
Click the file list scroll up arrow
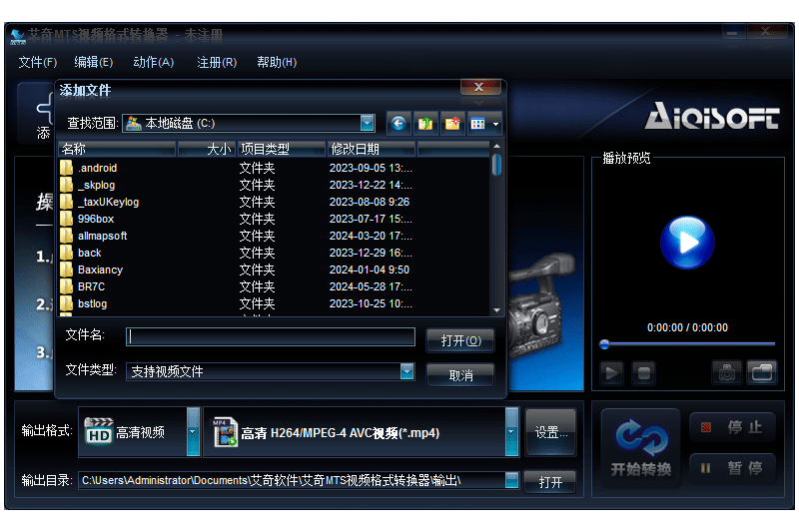pyautogui.click(x=496, y=147)
